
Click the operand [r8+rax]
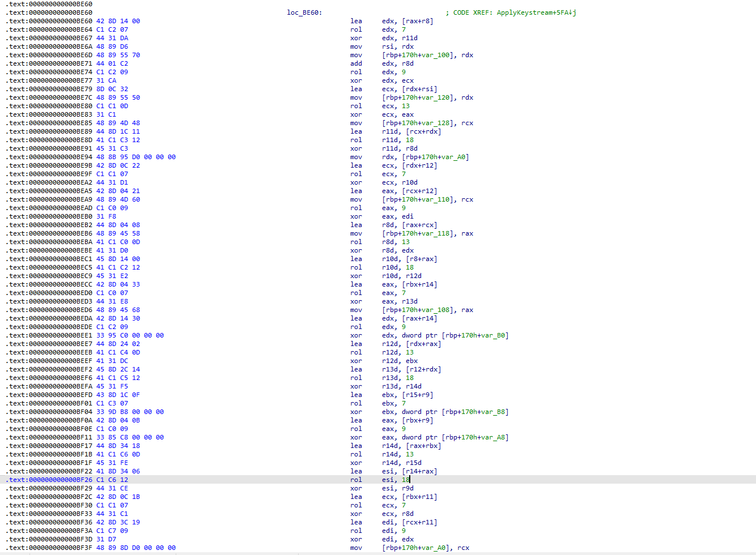click(x=422, y=259)
